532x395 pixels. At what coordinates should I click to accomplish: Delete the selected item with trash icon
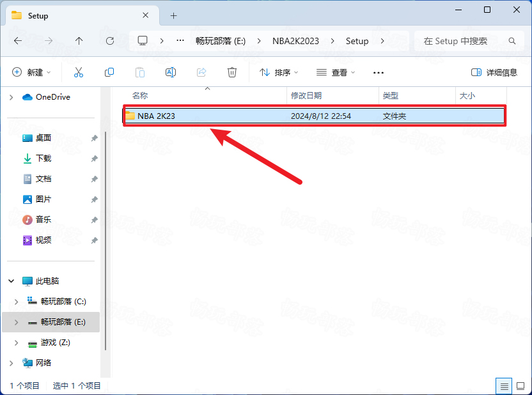click(232, 72)
